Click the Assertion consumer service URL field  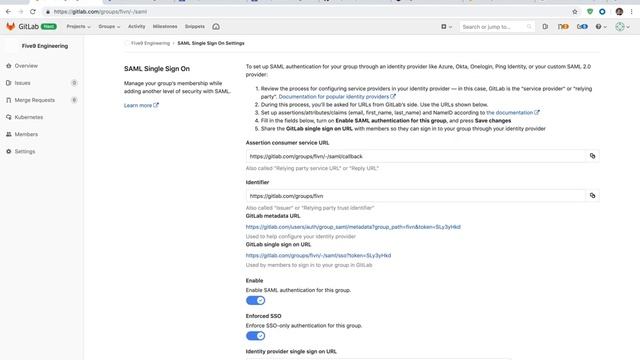pyautogui.click(x=416, y=156)
